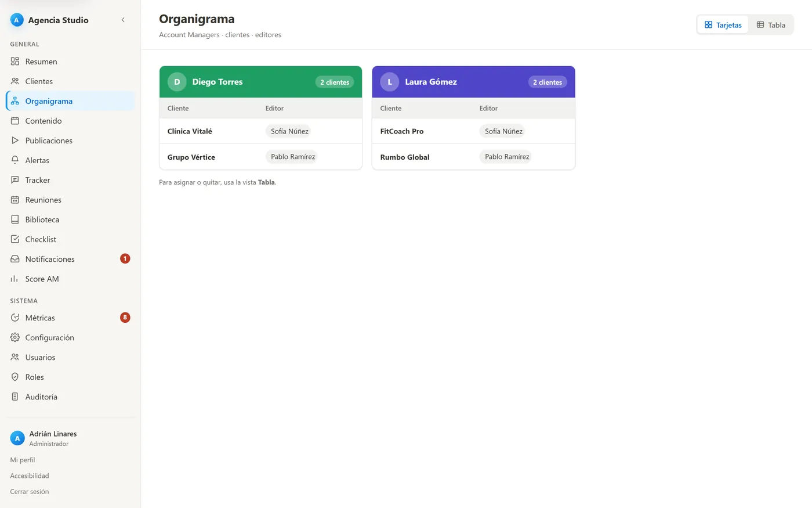Image resolution: width=812 pixels, height=508 pixels.
Task: Click the Diego Torres D avatar
Action: pos(177,82)
